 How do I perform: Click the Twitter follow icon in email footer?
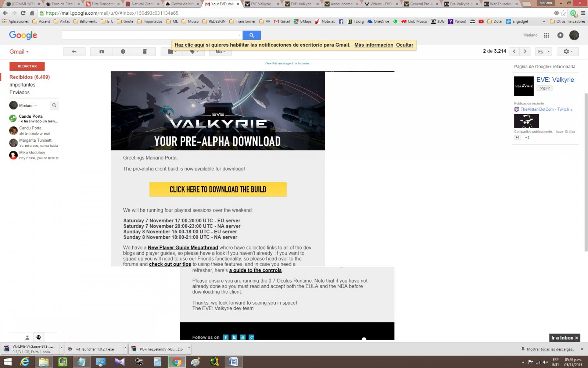[x=234, y=337]
